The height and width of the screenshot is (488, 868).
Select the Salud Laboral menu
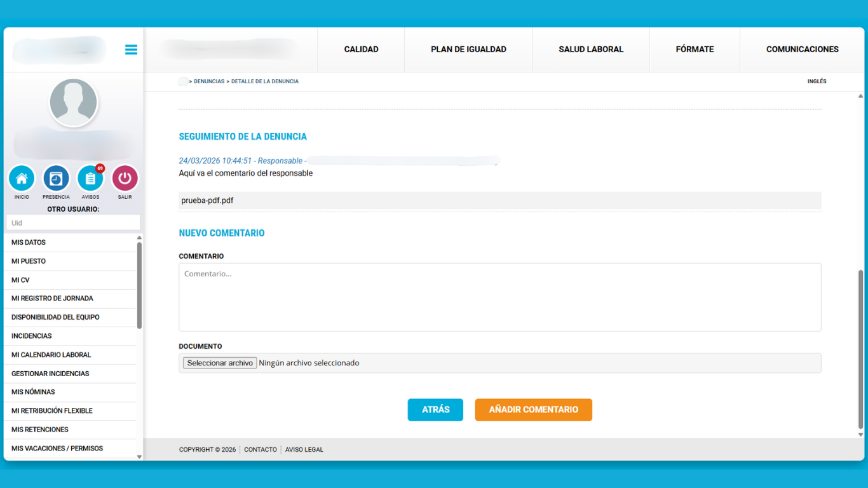[x=591, y=50]
